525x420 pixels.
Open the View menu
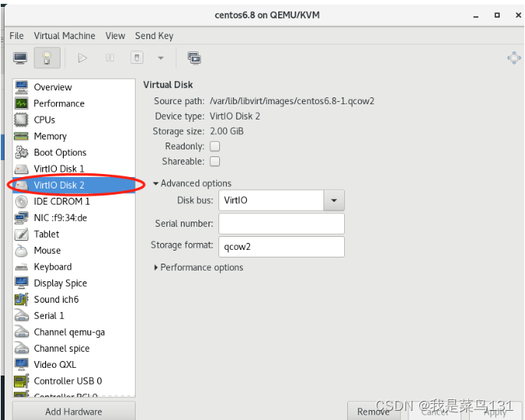[x=115, y=36]
